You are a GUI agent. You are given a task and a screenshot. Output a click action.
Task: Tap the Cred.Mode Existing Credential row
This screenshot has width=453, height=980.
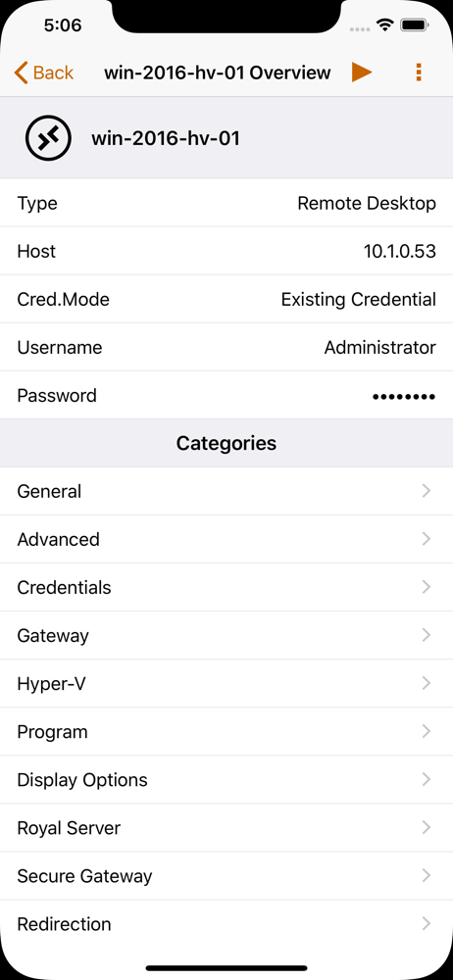226,299
